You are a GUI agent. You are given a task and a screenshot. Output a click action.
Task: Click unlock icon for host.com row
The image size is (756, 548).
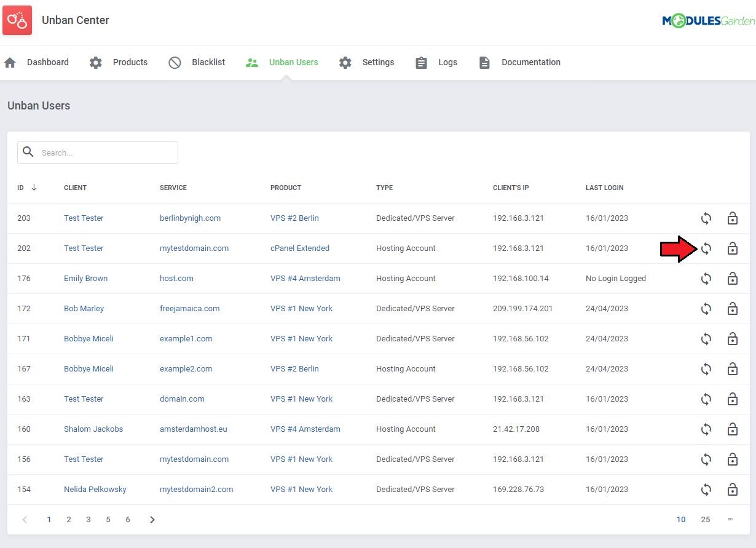[x=733, y=278]
